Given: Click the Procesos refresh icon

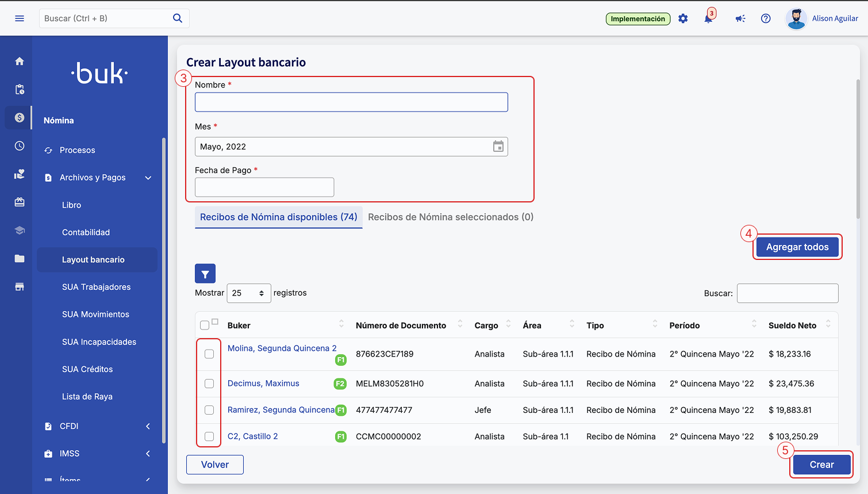Looking at the screenshot, I should (x=48, y=150).
